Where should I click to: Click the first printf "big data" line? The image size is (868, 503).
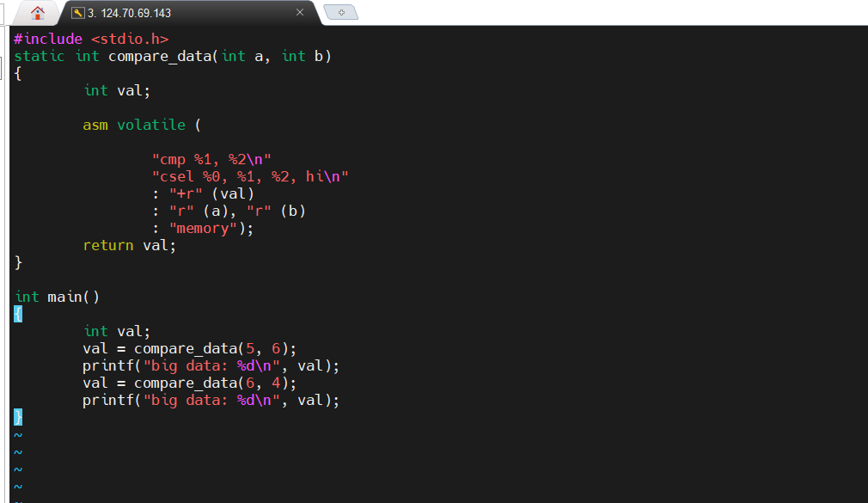click(x=211, y=365)
